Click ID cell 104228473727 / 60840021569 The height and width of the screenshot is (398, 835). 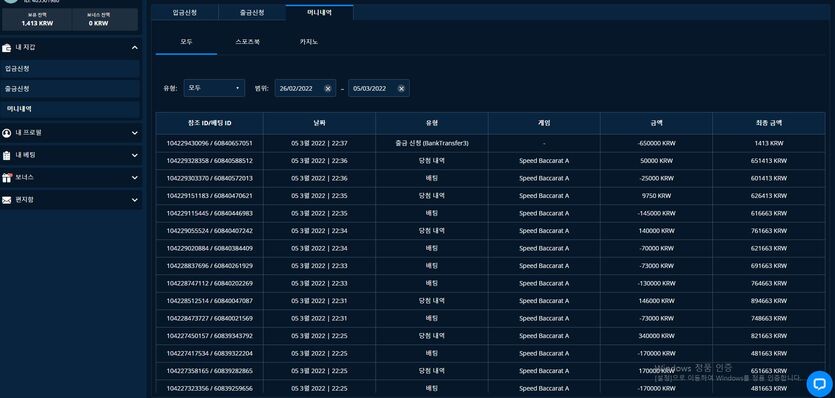click(209, 319)
